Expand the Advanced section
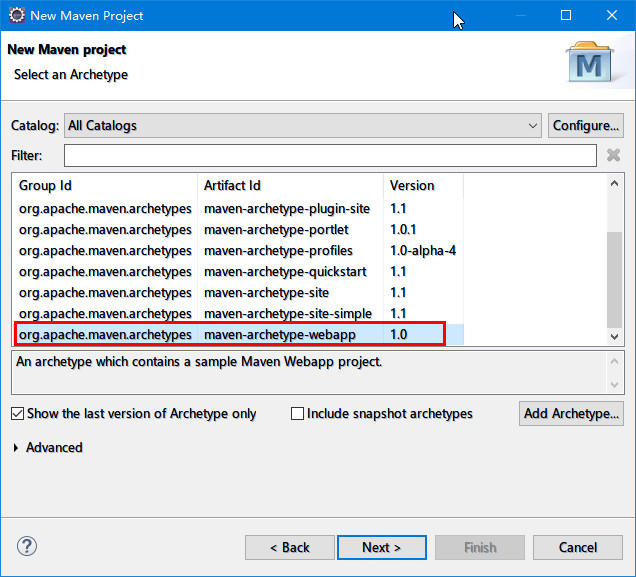Image resolution: width=636 pixels, height=577 pixels. [16, 448]
